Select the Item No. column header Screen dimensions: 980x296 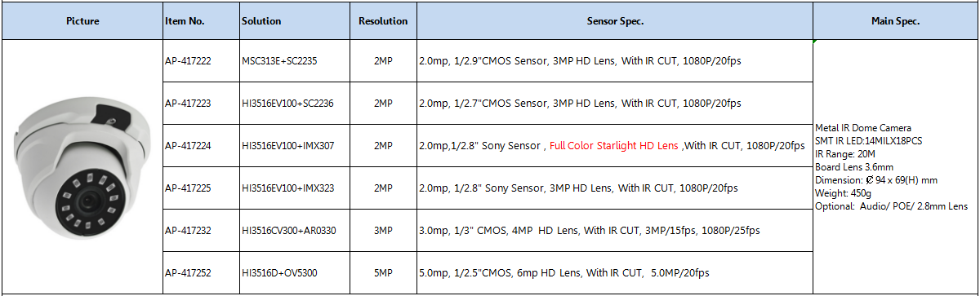coord(201,21)
